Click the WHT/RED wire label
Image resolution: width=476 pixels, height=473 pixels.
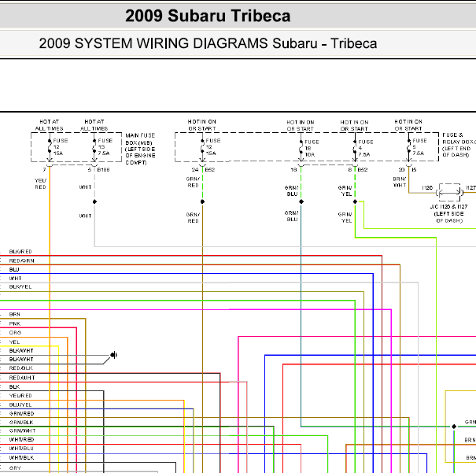[x=21, y=440]
